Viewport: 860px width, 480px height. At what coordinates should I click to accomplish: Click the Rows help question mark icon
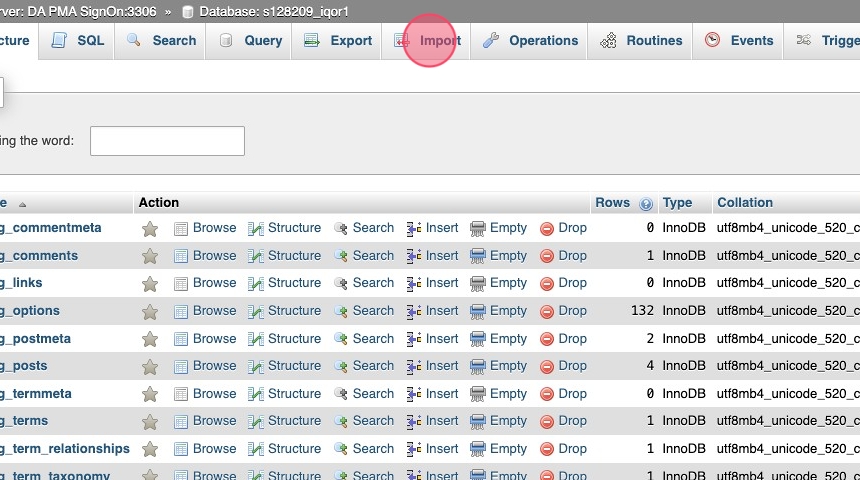[646, 203]
